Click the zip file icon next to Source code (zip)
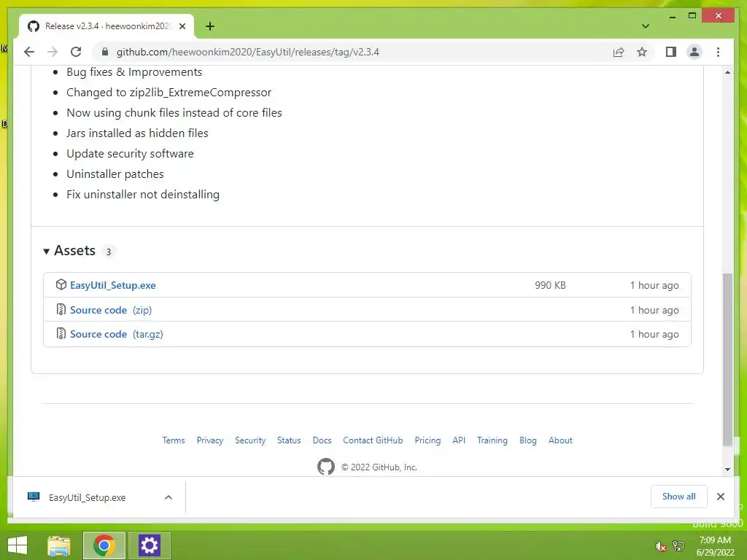The width and height of the screenshot is (747, 560). 61,309
